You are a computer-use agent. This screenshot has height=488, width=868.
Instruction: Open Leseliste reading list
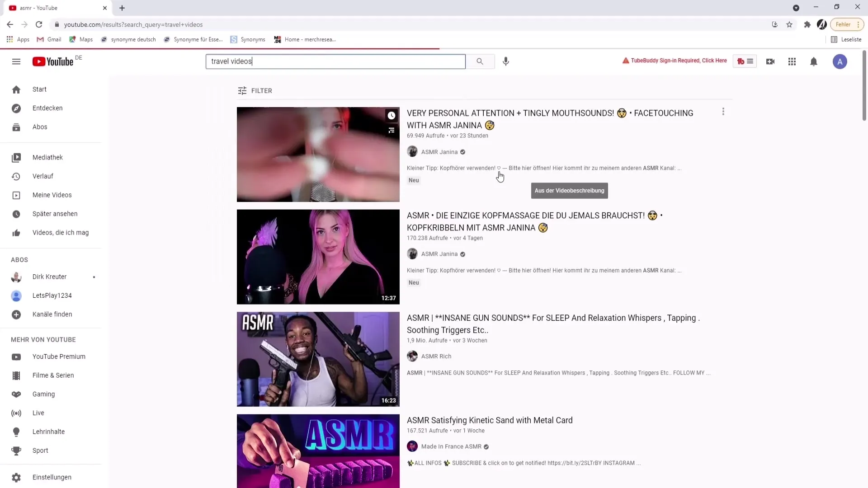pos(846,39)
